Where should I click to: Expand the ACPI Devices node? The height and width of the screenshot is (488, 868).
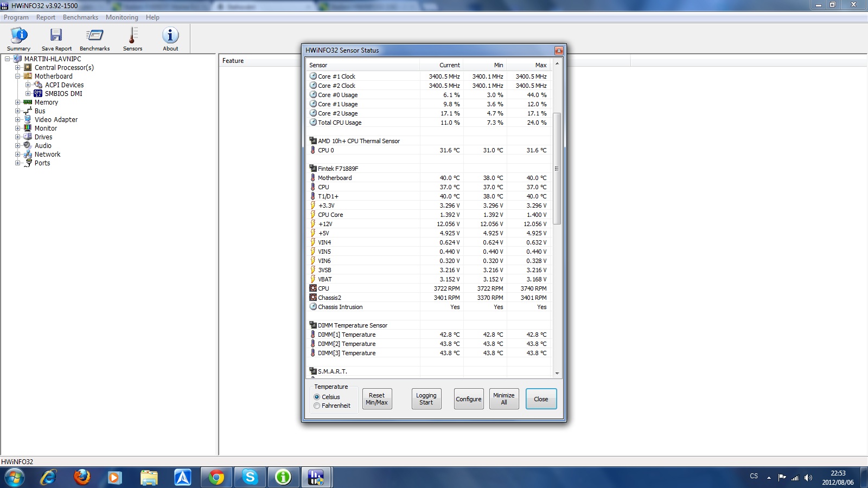coord(28,85)
